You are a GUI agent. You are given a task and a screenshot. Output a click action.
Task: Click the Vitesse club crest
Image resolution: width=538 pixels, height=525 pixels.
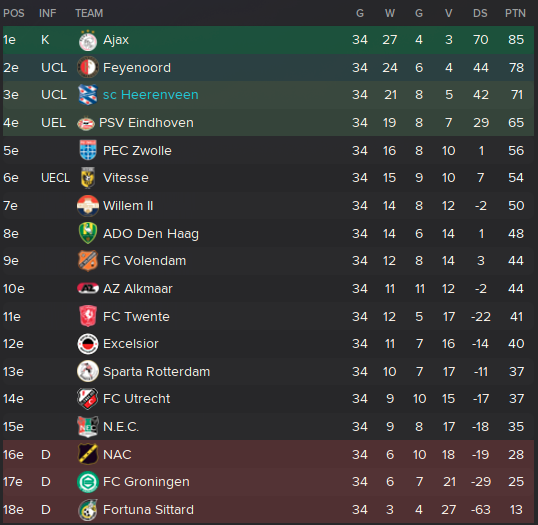point(88,178)
